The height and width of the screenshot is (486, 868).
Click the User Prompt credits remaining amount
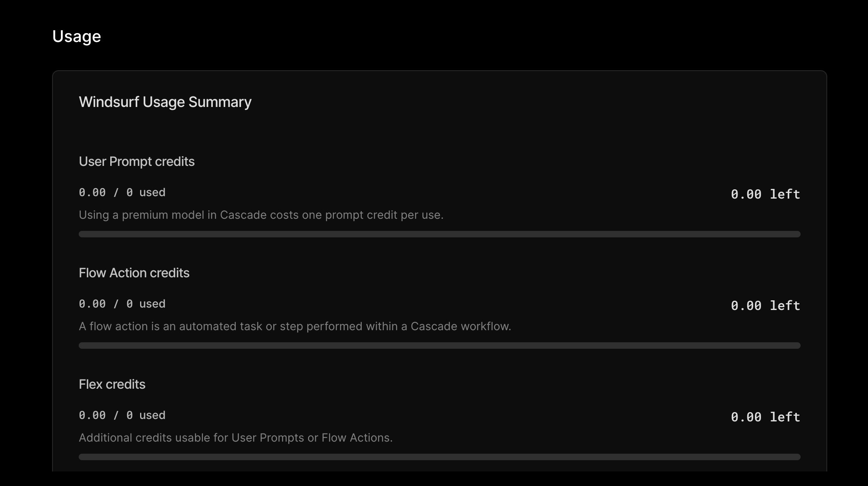coord(765,194)
